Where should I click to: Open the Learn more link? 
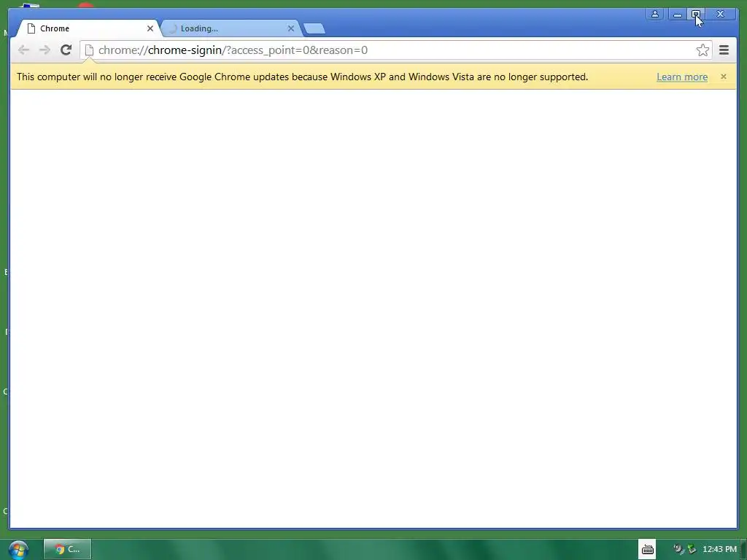(682, 77)
